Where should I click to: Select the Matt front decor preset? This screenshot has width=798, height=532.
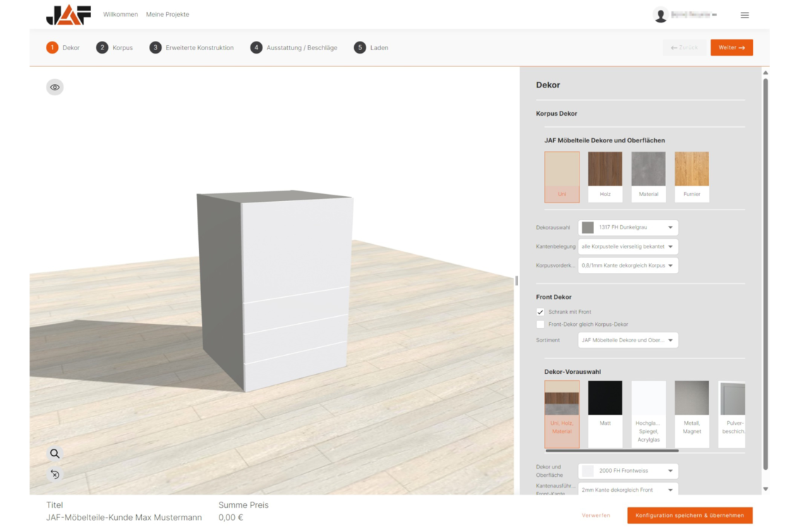click(x=605, y=413)
